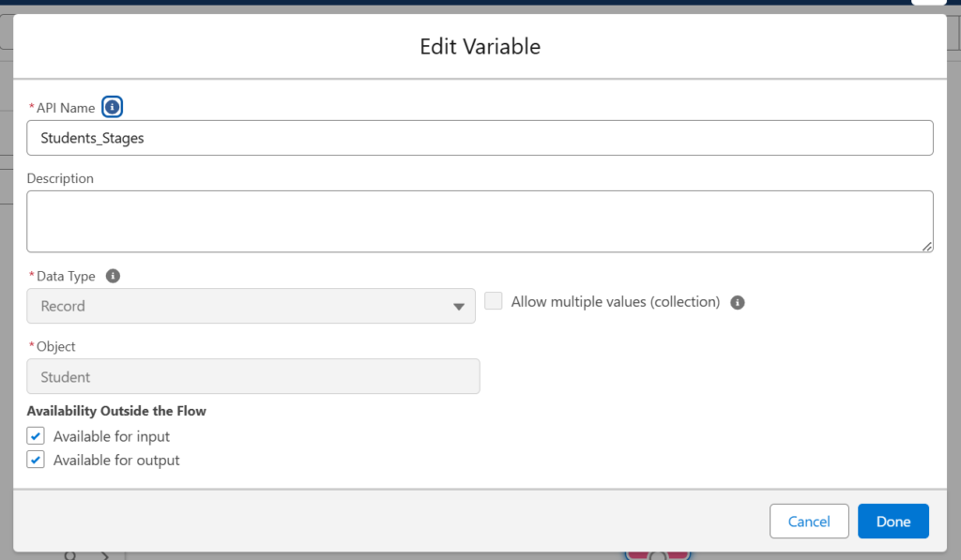This screenshot has width=961, height=560.
Task: Click the API Name field showing Students_Stages
Action: [480, 137]
